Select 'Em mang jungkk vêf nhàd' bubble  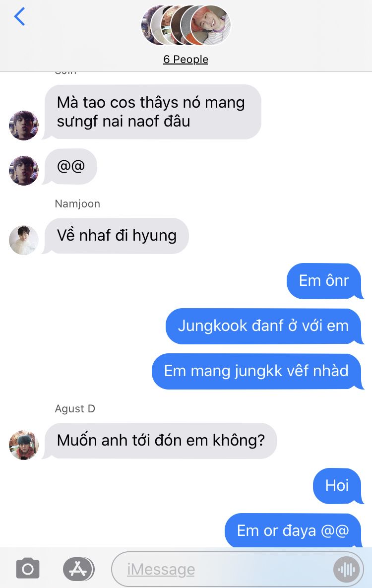point(256,371)
